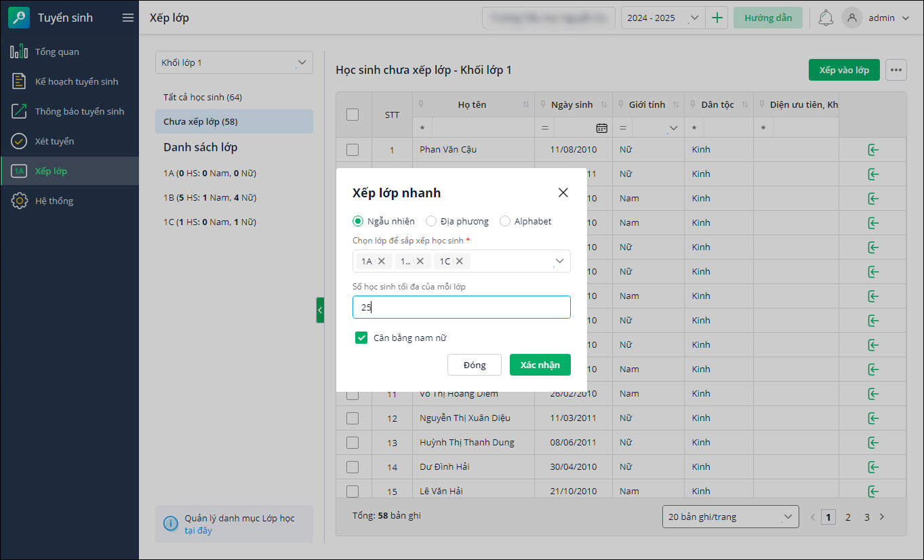Click assign-to-class icon for Phan Văn Cậu
Viewport: 924px width, 560px height.
tap(872, 150)
